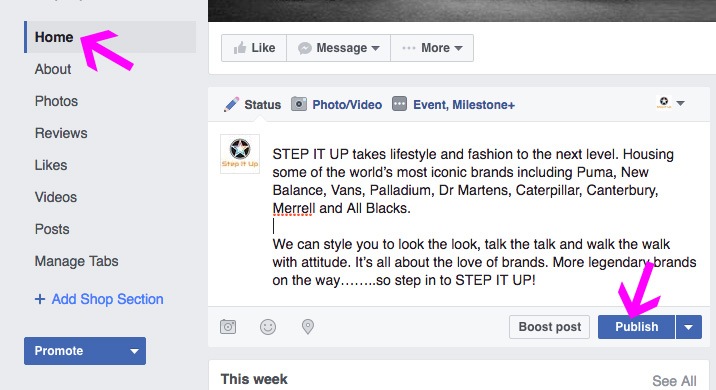Viewport: 716px width, 390px height.
Task: Click the Step It Up profile thumbnail
Action: click(240, 154)
